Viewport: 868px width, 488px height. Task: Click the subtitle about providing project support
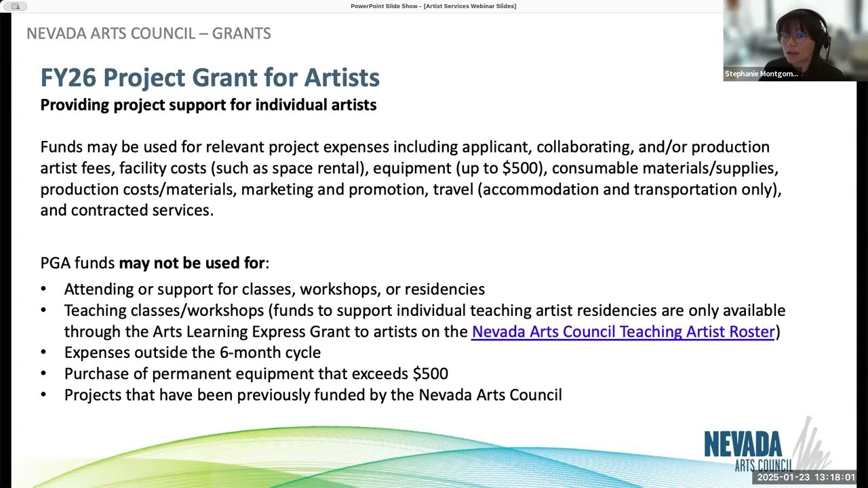(208, 105)
